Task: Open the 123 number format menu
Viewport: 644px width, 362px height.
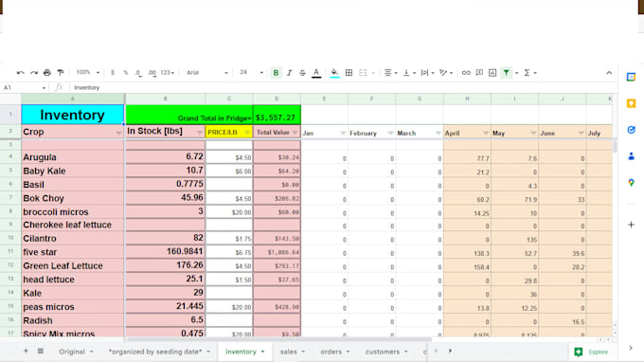Action: tap(168, 73)
